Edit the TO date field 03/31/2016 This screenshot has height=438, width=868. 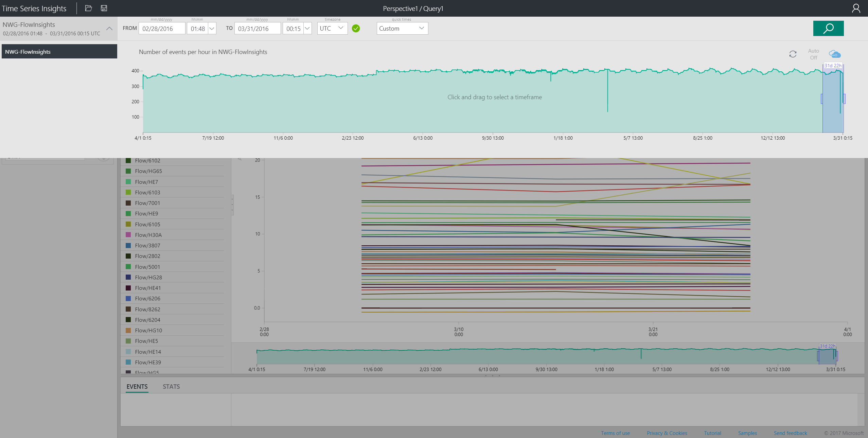(x=258, y=28)
